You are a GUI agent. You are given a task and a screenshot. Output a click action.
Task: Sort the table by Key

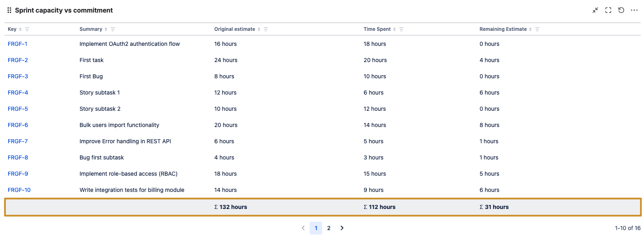[x=20, y=29]
